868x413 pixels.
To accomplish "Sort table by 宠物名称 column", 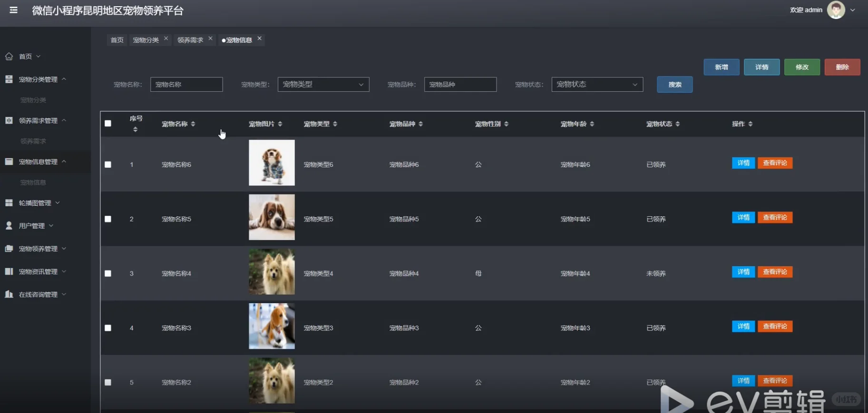I will coord(193,124).
